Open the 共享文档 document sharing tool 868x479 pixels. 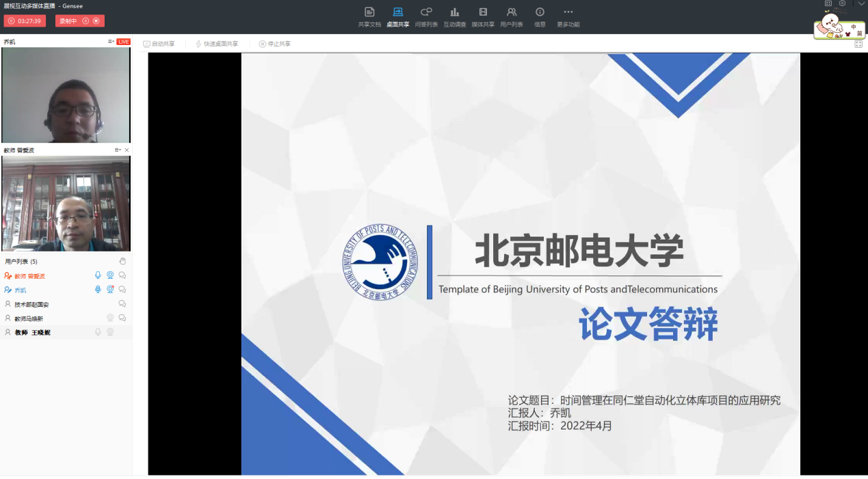369,17
